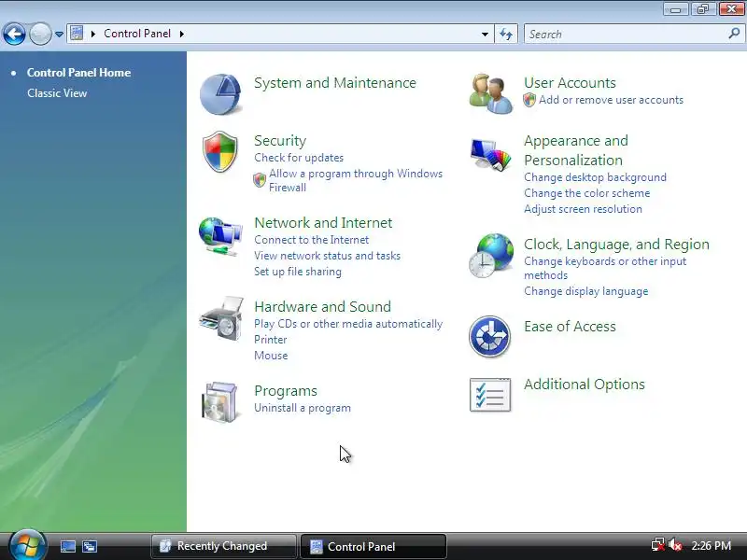Select Control Panel Home in sidebar

pos(78,73)
